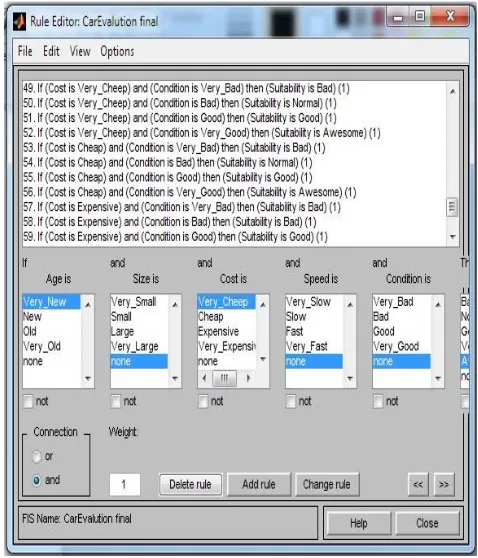Select rule 49 in the rule list
Image resolution: width=478 pixels, height=558 pixels.
coord(186,88)
